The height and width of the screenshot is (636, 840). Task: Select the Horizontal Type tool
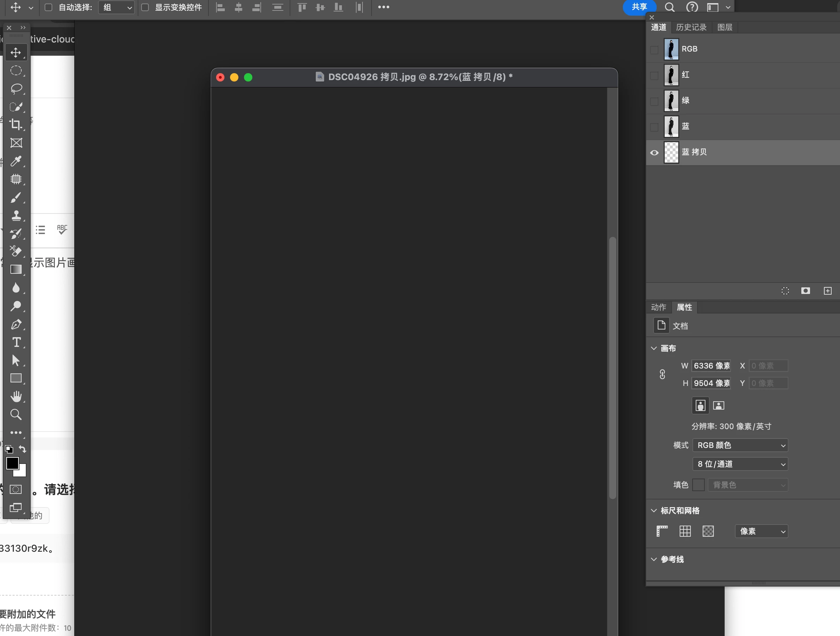(x=16, y=342)
